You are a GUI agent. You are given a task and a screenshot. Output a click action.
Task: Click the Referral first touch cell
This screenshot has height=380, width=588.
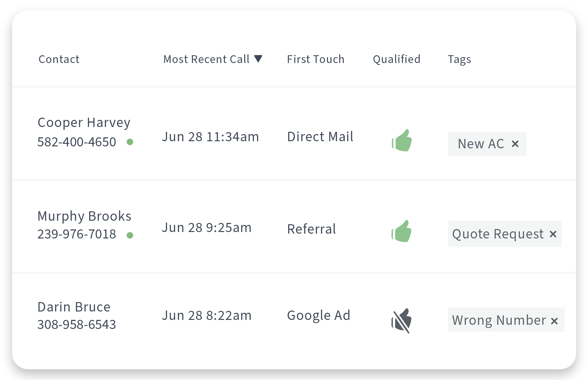coord(311,229)
